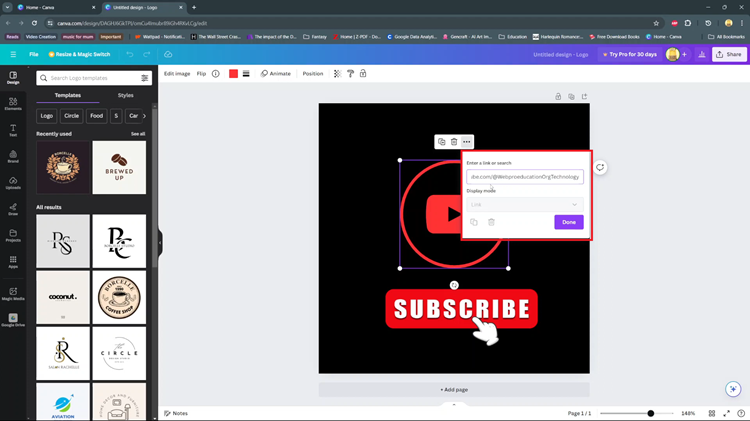
Task: Click + Add page below canvas
Action: coord(454,389)
